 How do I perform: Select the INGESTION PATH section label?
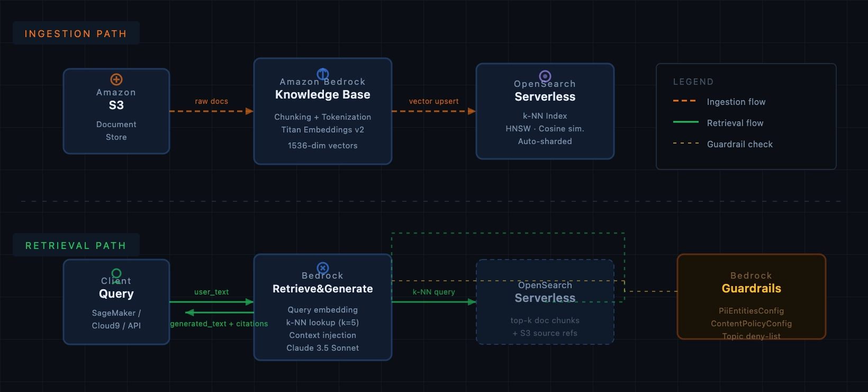[76, 33]
